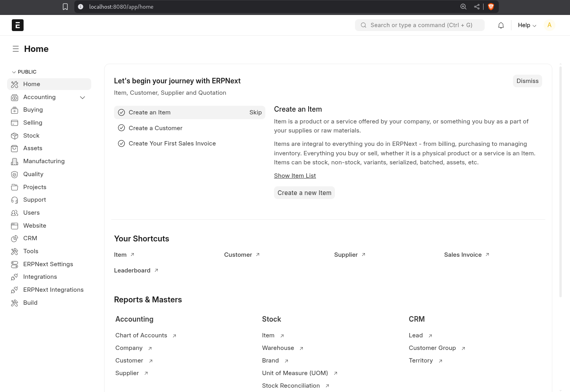Click the browser zoom icon

point(463,7)
